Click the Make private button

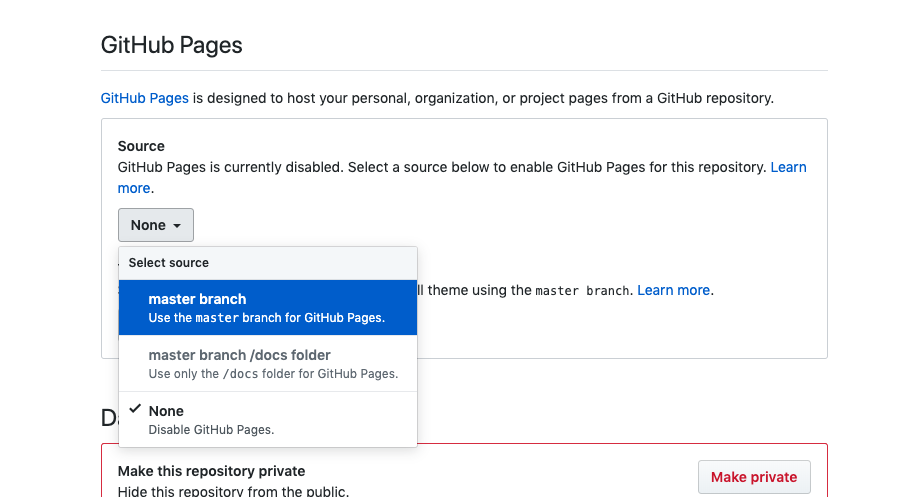(x=754, y=477)
